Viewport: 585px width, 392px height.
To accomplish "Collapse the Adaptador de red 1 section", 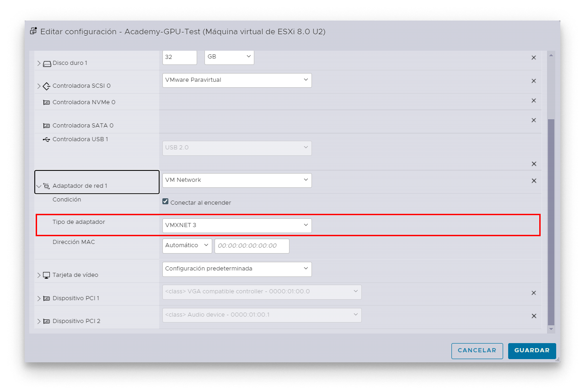I will [x=39, y=186].
